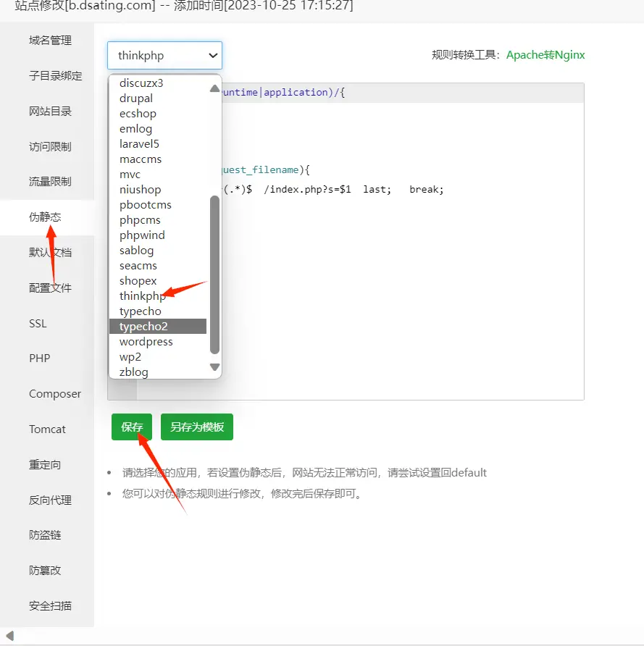This screenshot has height=646, width=644.
Task: Select zblog from the rewrite list
Action: (x=134, y=372)
